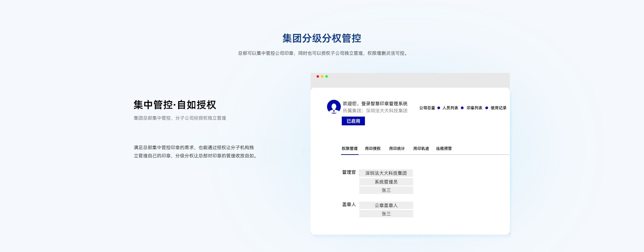Click 公司总量 in the top nav
This screenshot has width=644, height=252.
pos(427,108)
